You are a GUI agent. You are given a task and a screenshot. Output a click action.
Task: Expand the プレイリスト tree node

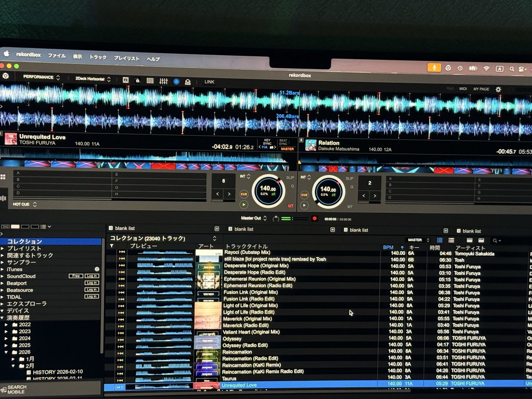pos(2,249)
